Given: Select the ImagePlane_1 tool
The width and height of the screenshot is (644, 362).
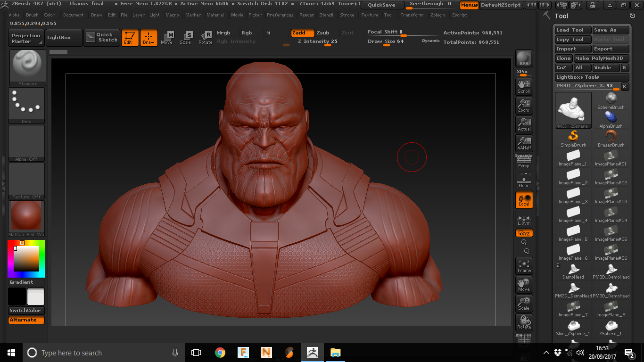Looking at the screenshot, I should pyautogui.click(x=573, y=157).
